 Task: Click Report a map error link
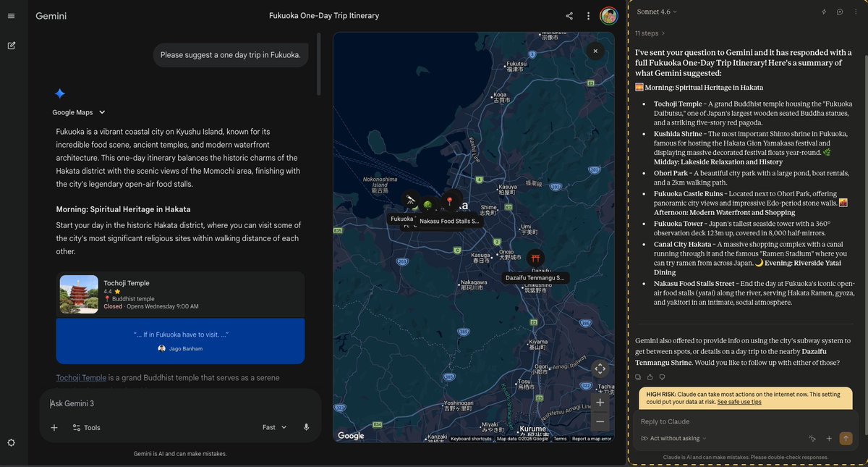coord(592,439)
